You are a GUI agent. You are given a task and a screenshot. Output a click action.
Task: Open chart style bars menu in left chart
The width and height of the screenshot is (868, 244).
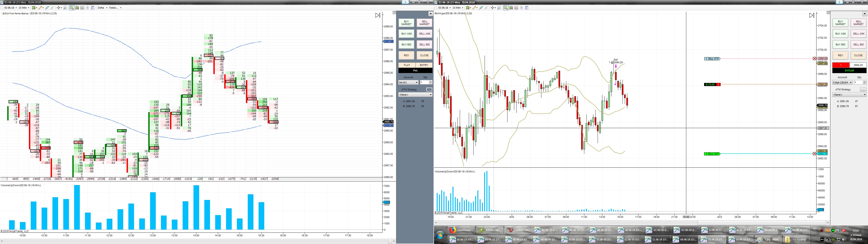pyautogui.click(x=34, y=8)
